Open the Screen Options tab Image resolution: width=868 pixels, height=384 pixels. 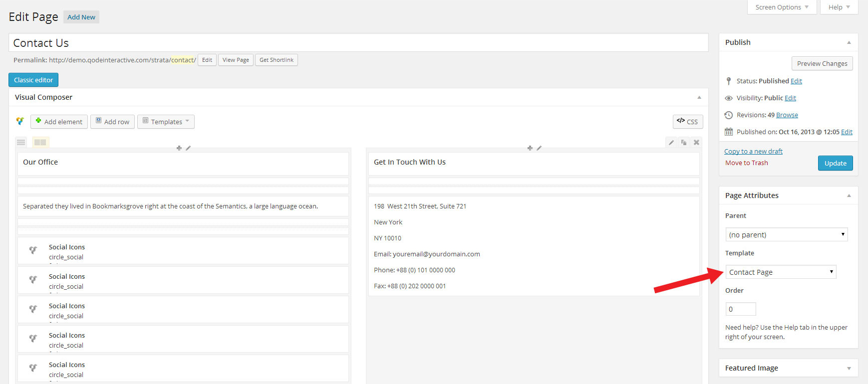[782, 7]
